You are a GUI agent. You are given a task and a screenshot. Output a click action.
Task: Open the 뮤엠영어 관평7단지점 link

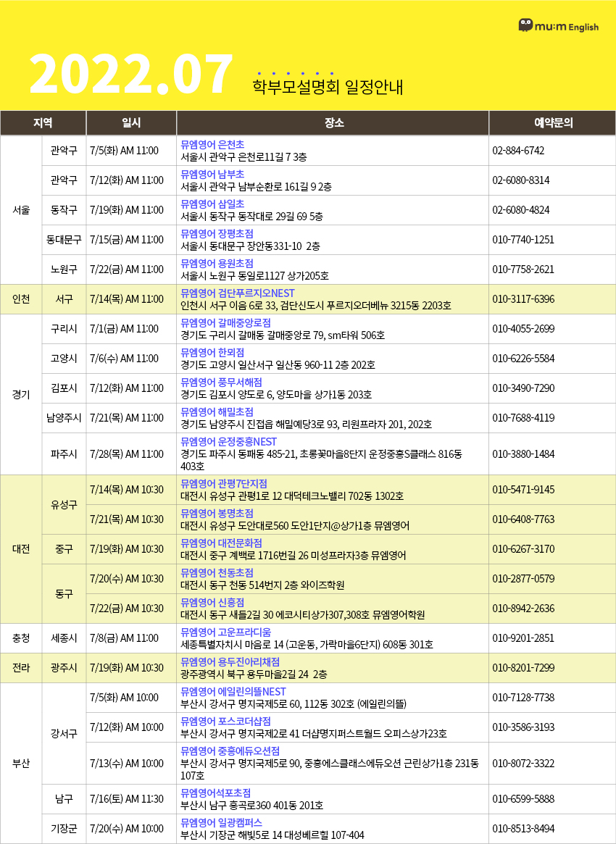(224, 482)
